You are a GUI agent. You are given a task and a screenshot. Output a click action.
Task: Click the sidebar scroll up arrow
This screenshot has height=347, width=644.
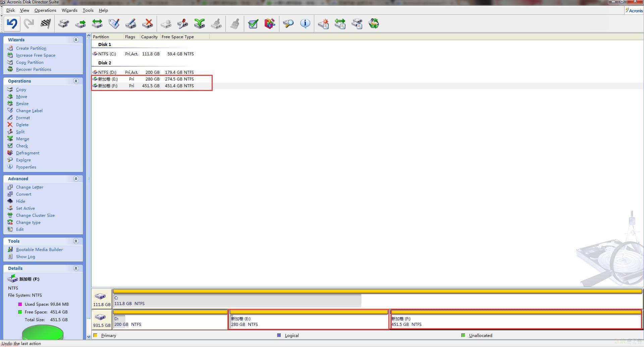point(89,36)
